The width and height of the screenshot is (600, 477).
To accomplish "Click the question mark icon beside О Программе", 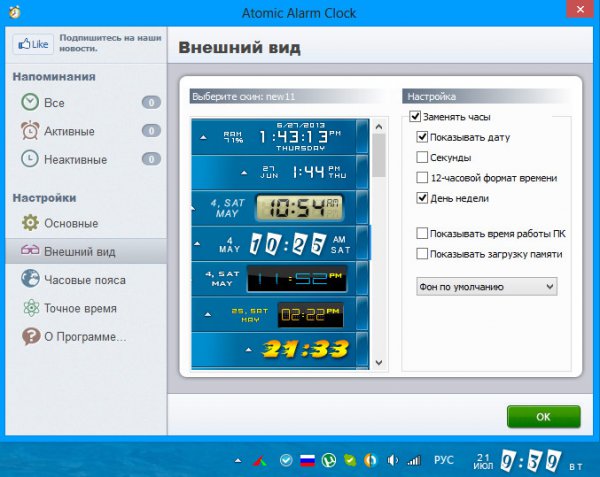I will pos(31,337).
